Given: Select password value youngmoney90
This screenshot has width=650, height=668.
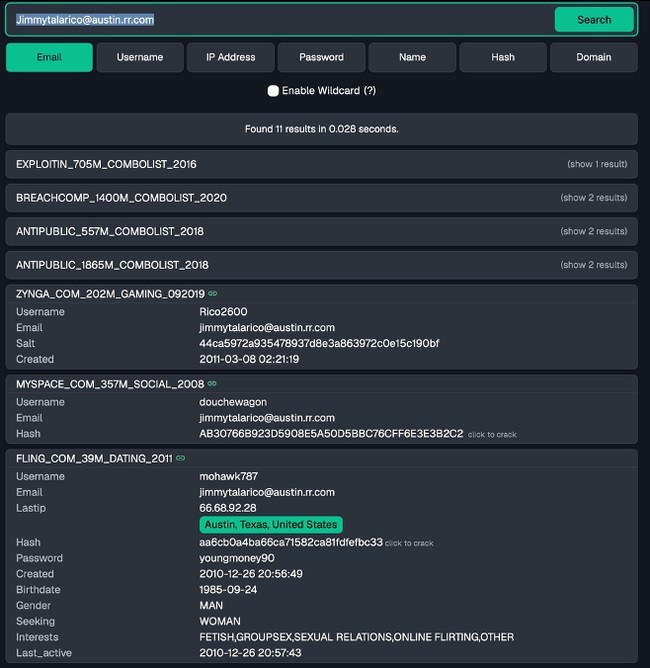Looking at the screenshot, I should coord(237,558).
